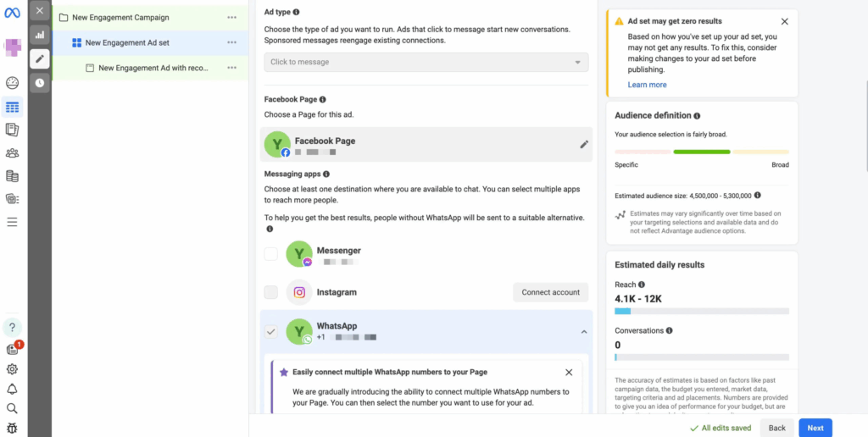
Task: Click the notifications bell icon
Action: tap(12, 389)
